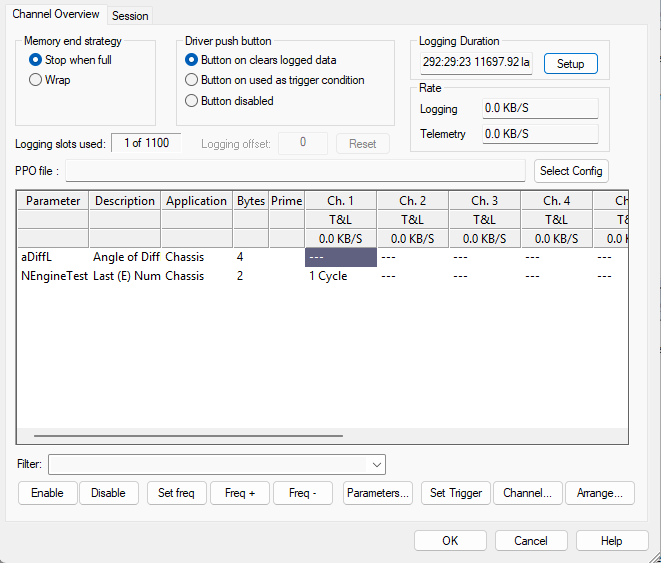The image size is (661, 563).
Task: Confirm with the OK button
Action: pos(450,541)
